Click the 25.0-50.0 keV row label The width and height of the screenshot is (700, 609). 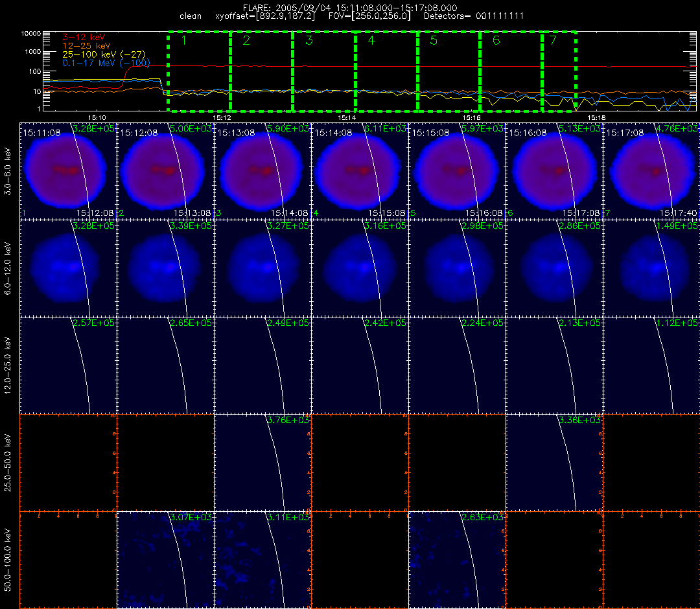[8, 463]
